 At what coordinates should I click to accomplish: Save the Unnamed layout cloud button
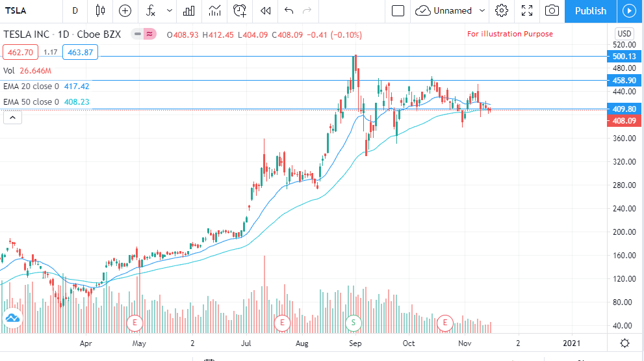[x=444, y=10]
